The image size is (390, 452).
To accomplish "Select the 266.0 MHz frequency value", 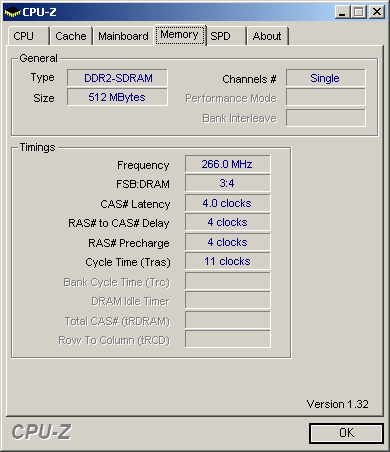I will pos(228,164).
